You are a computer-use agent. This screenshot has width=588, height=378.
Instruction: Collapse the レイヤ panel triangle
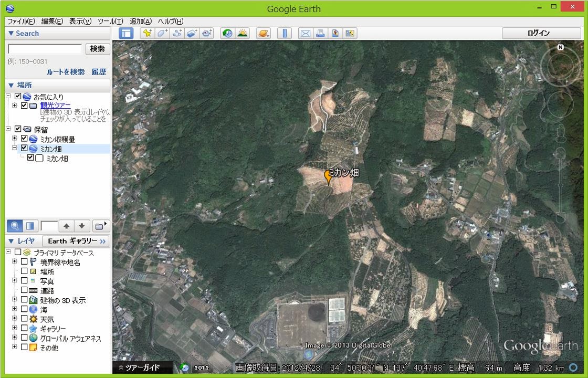[11, 241]
